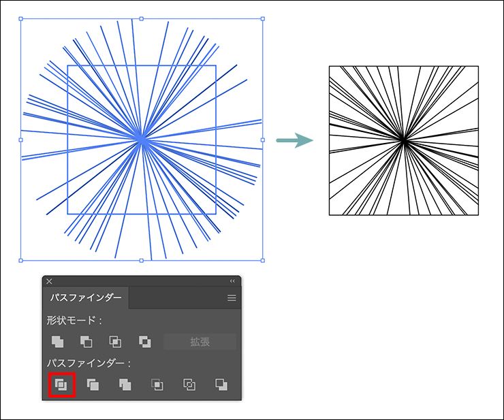
Task: Select the Unite shape mode icon
Action: tap(58, 342)
